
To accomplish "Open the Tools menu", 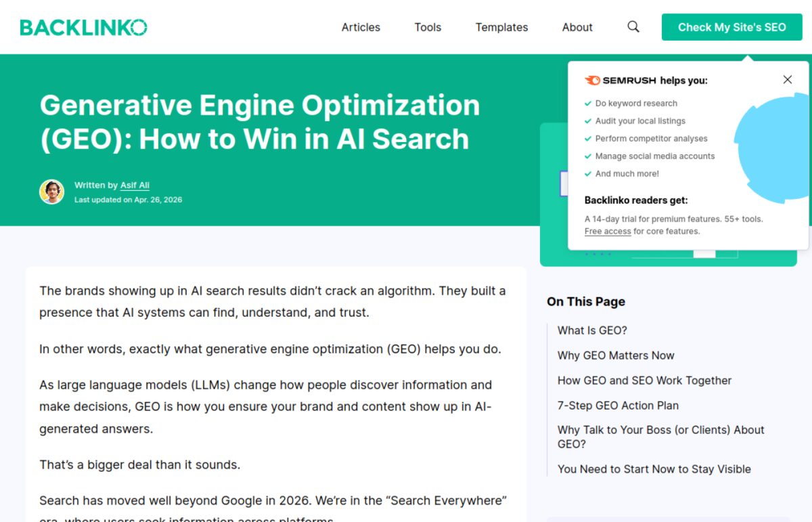I will tap(428, 27).
